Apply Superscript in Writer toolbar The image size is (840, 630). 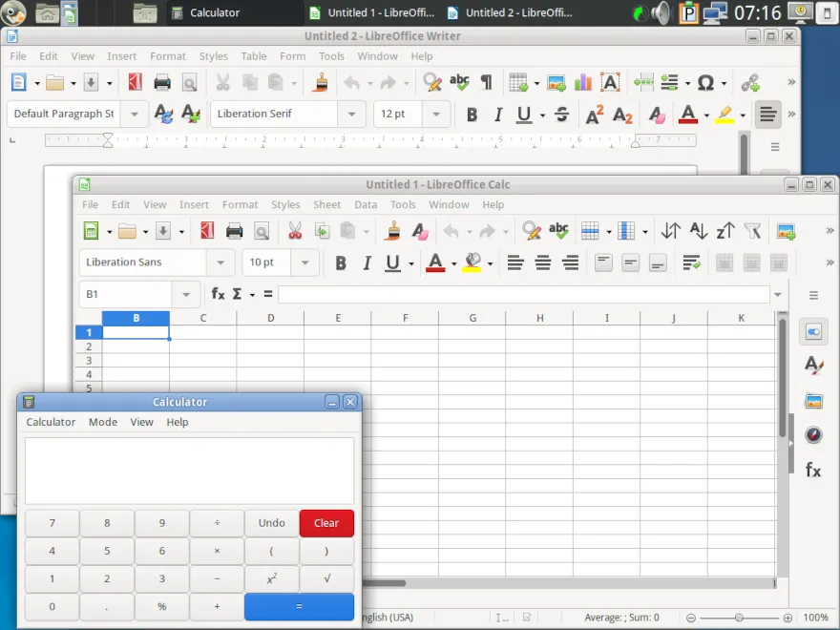coord(594,115)
